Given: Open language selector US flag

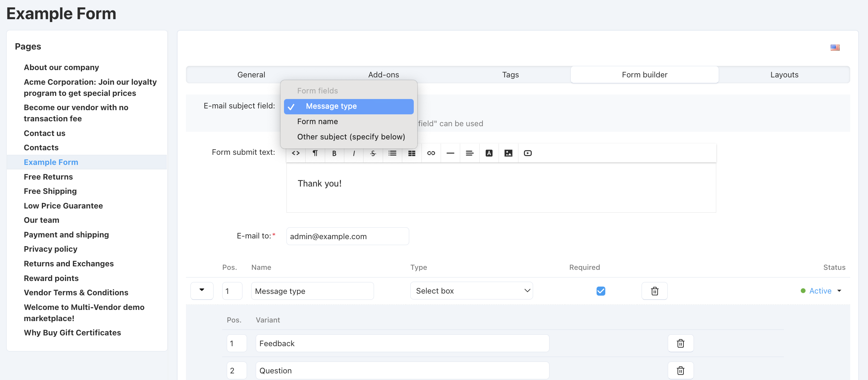Looking at the screenshot, I should click(835, 47).
